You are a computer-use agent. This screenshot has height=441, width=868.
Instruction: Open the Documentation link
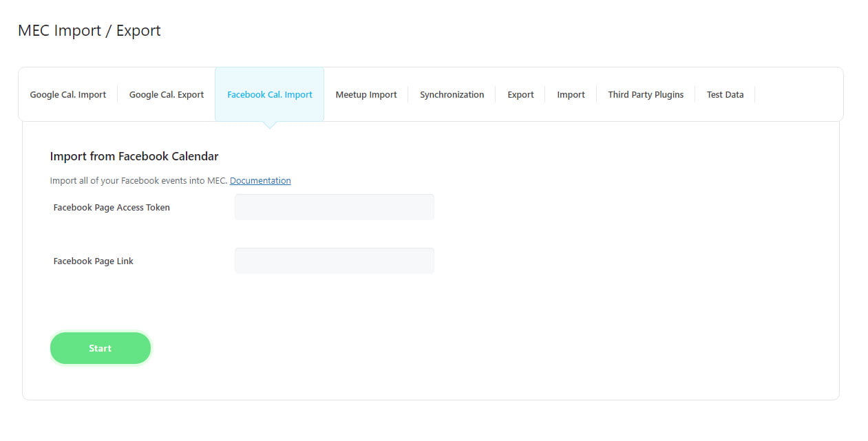pyautogui.click(x=260, y=180)
